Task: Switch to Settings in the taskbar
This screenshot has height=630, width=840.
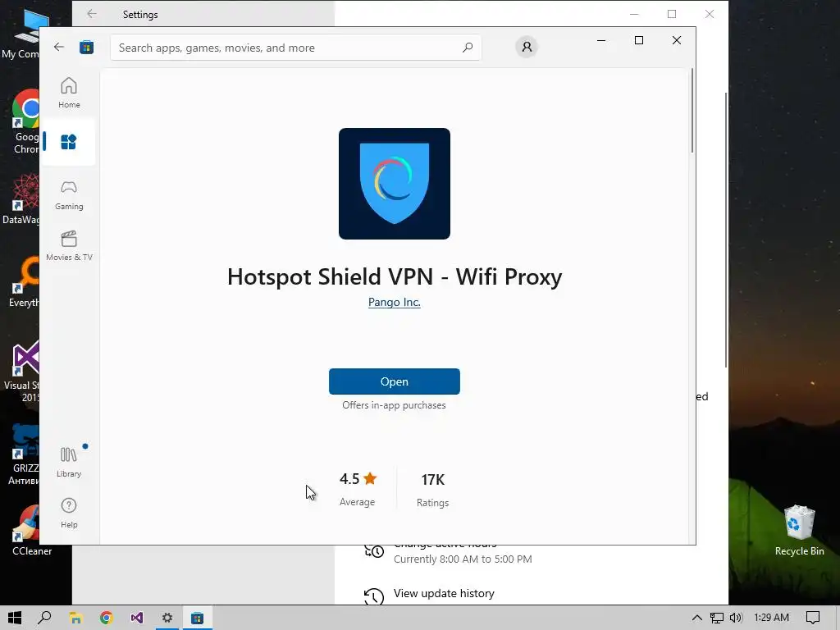Action: click(167, 618)
